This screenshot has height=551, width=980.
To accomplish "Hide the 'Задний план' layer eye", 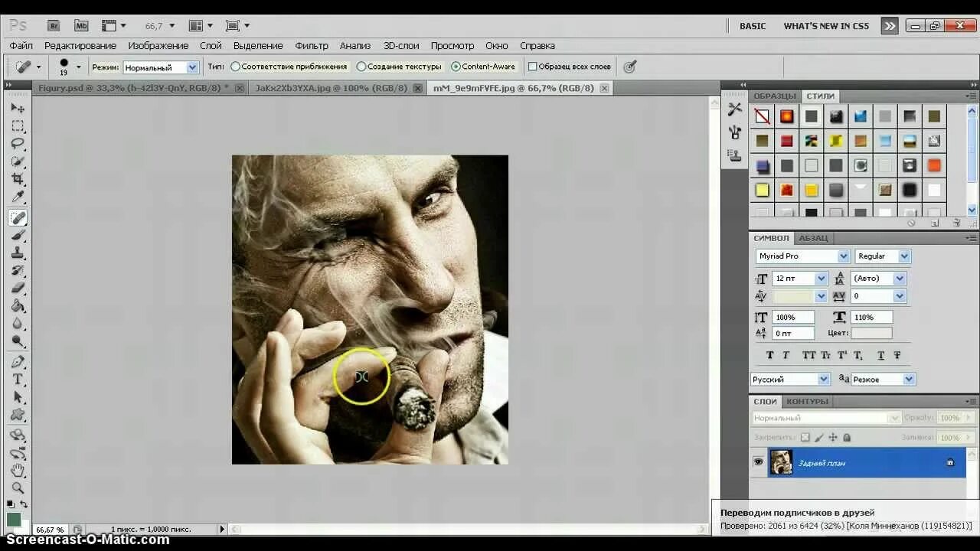I will click(x=758, y=462).
